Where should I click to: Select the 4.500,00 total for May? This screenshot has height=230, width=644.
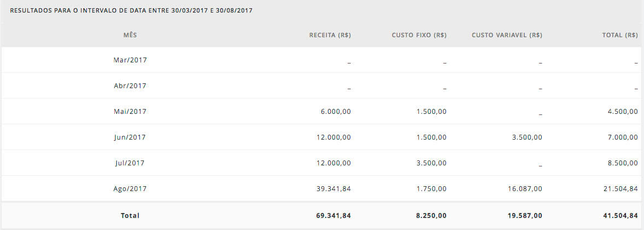coord(623,112)
